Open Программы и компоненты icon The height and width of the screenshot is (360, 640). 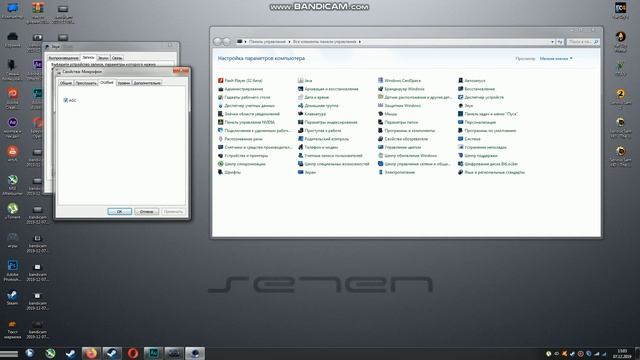coord(380,131)
